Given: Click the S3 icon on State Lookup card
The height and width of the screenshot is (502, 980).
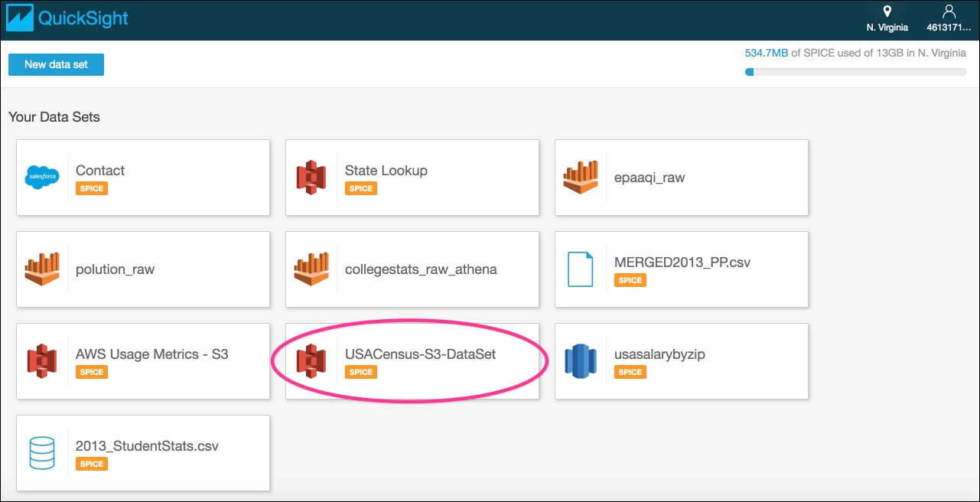Looking at the screenshot, I should [x=311, y=177].
